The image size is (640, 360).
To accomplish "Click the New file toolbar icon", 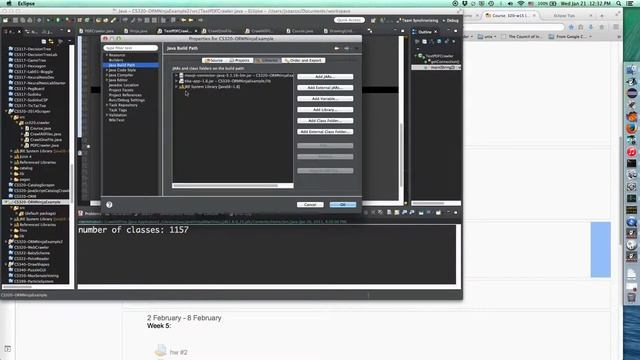I will pyautogui.click(x=6, y=20).
